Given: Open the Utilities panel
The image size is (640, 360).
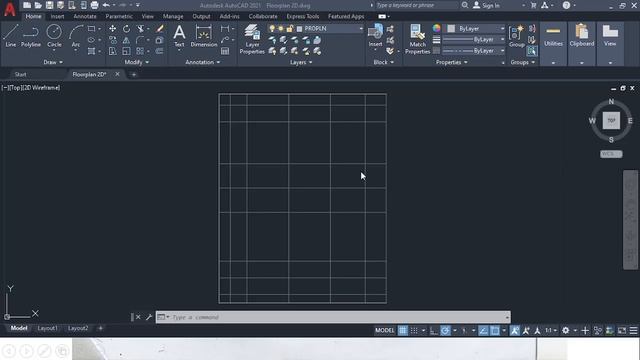Looking at the screenshot, I should coord(553,36).
